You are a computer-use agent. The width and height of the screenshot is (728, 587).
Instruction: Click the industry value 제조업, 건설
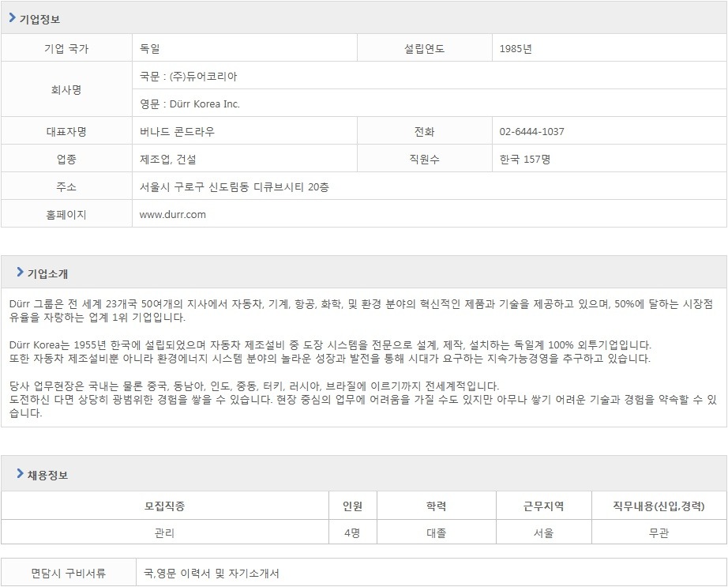pyautogui.click(x=168, y=160)
